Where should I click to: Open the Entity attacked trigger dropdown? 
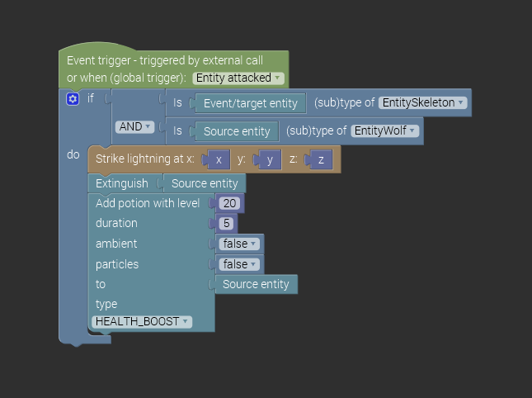click(x=238, y=78)
